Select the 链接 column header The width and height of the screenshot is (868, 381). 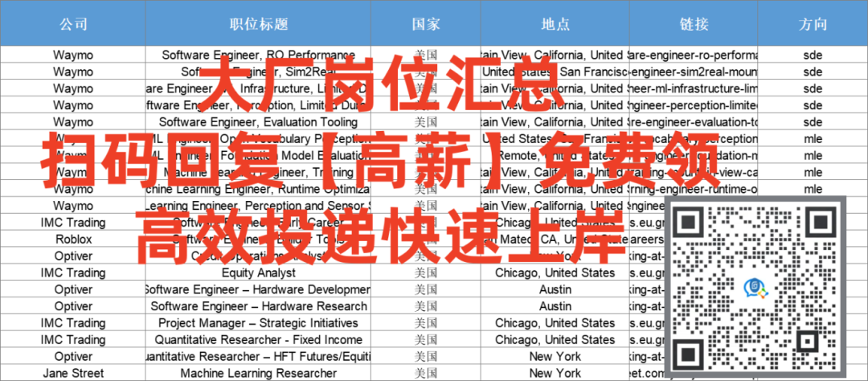[694, 23]
